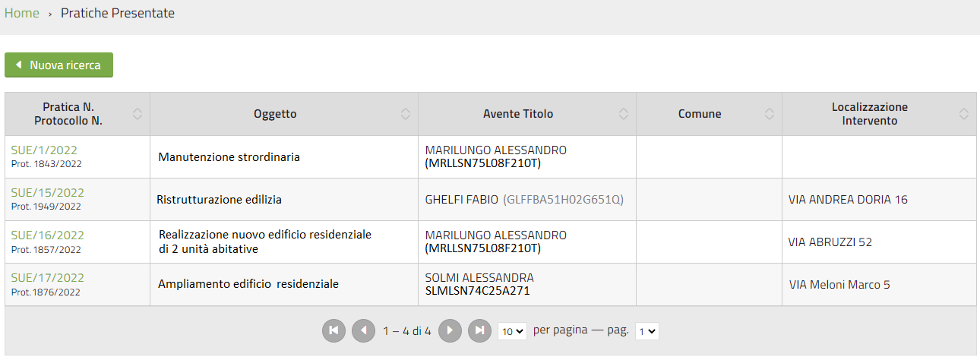Go to the first page of results
The image size is (980, 357).
(x=334, y=330)
